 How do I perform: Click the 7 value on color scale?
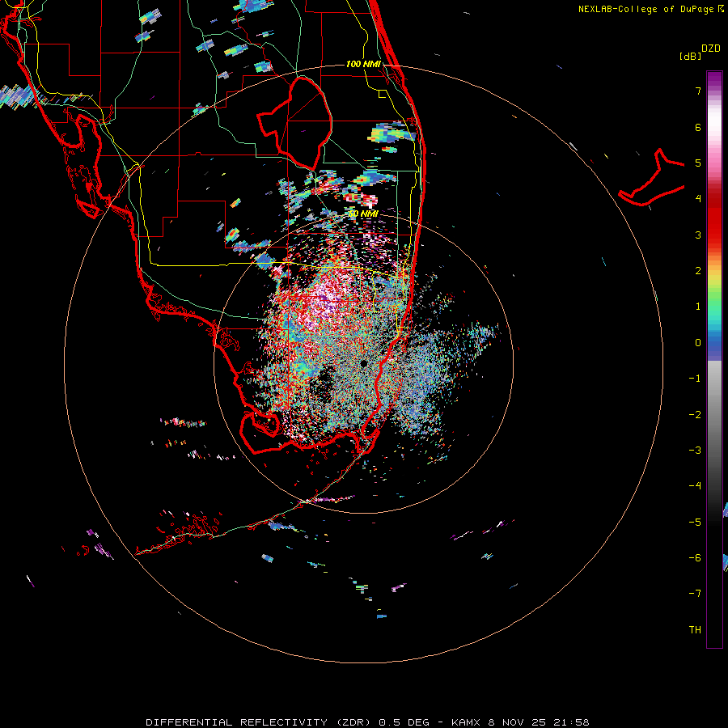[x=698, y=91]
